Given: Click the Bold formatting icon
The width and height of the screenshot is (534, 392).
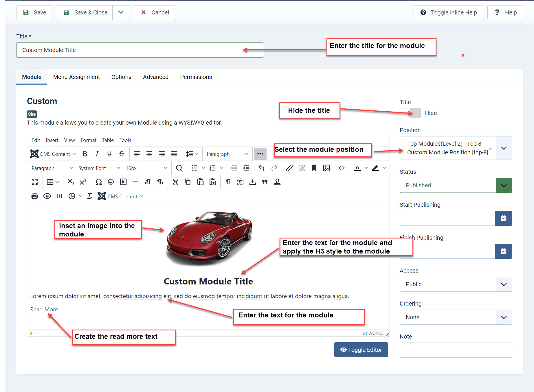Looking at the screenshot, I should tap(85, 154).
